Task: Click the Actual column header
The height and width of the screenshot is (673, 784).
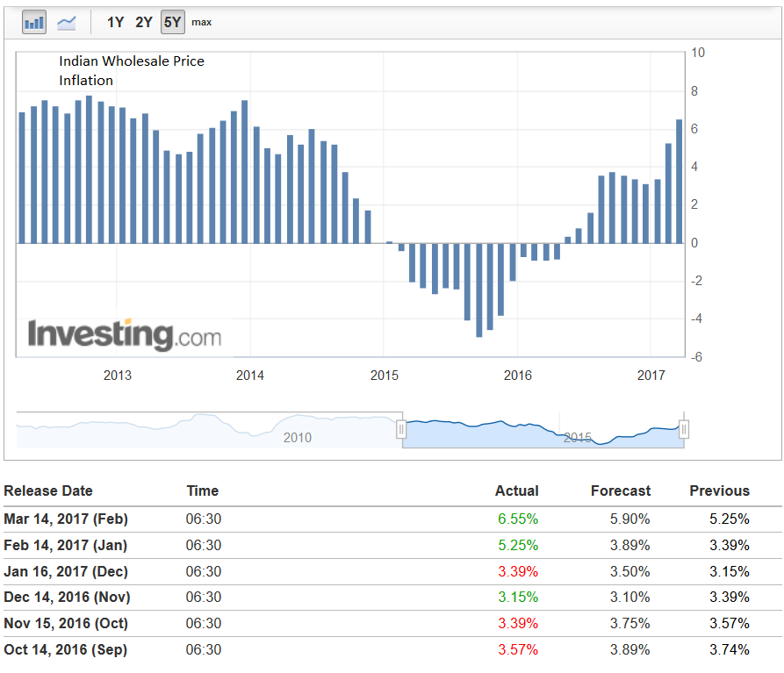Action: coord(516,490)
